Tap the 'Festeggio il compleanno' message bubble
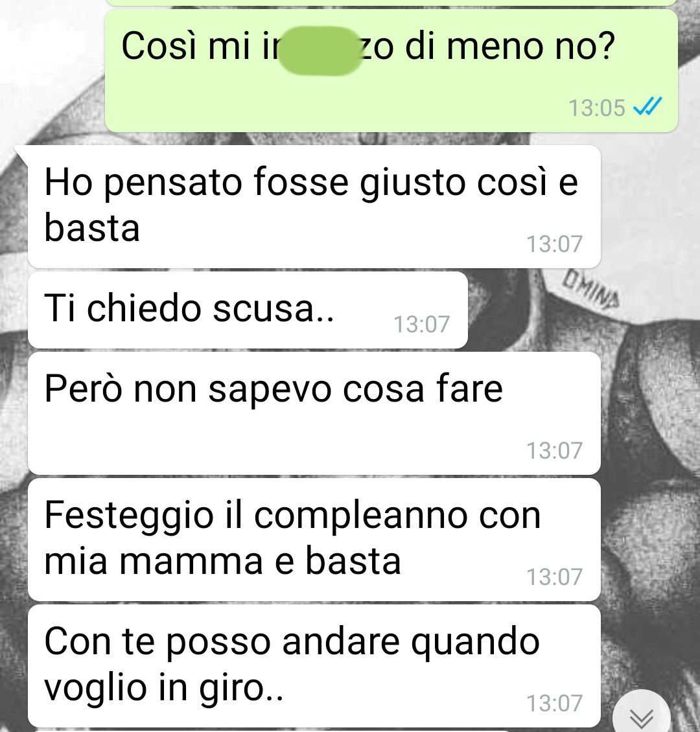700x732 pixels. point(314,540)
